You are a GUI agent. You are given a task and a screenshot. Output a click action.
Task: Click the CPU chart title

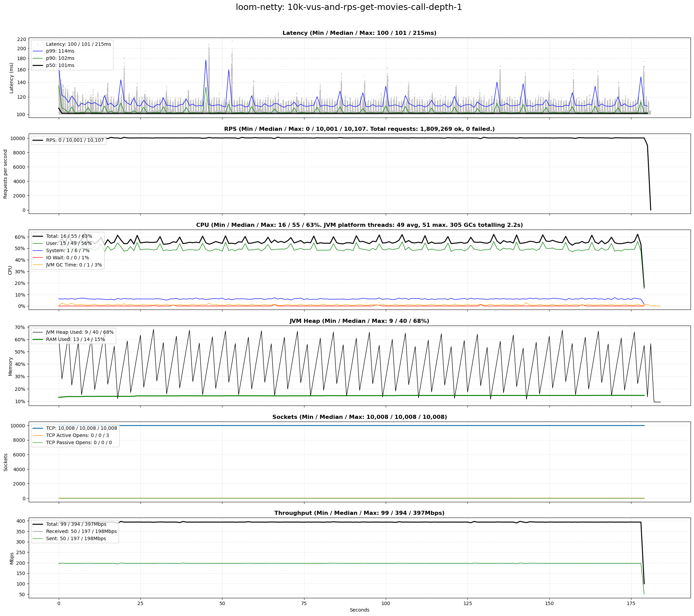tap(359, 225)
